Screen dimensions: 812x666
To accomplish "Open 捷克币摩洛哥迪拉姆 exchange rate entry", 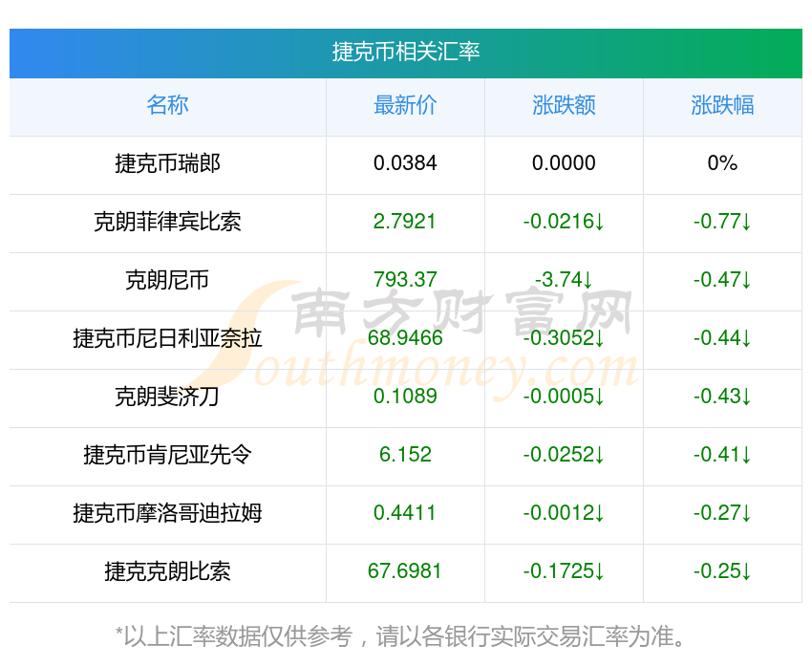I will 167,513.
